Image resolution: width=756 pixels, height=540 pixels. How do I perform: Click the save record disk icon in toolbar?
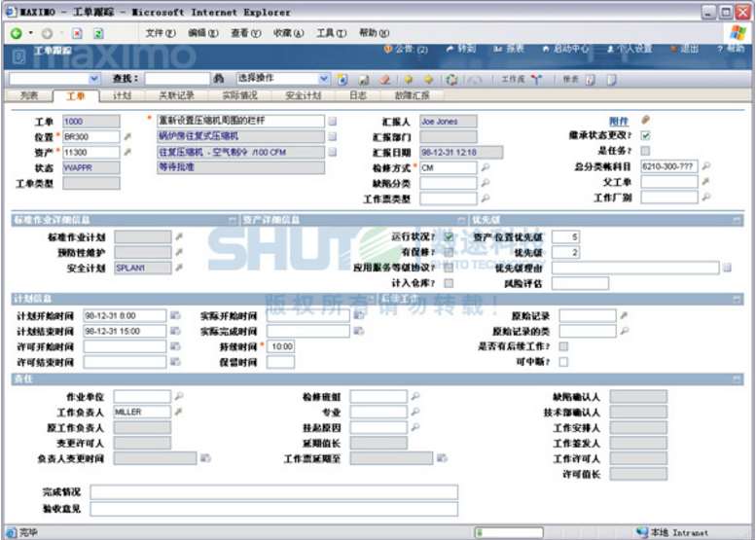click(x=364, y=80)
